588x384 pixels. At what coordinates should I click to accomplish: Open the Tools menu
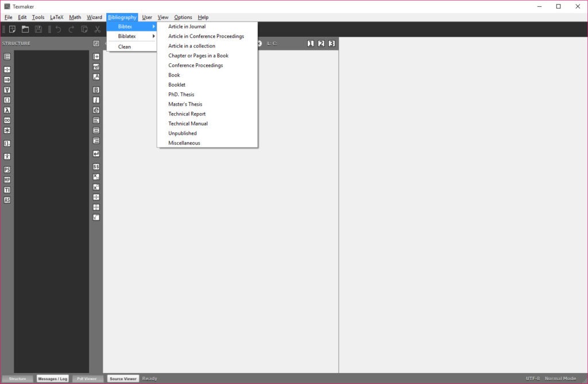(x=38, y=17)
